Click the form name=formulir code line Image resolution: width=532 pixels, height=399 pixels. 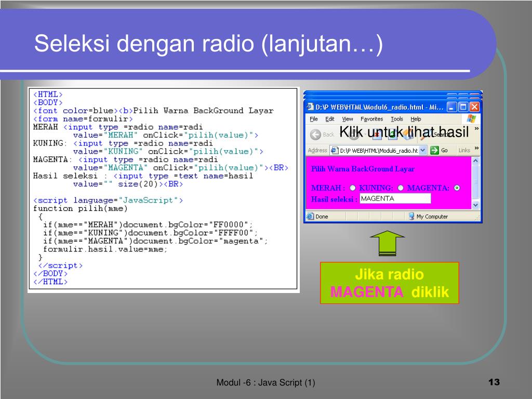pyautogui.click(x=83, y=119)
